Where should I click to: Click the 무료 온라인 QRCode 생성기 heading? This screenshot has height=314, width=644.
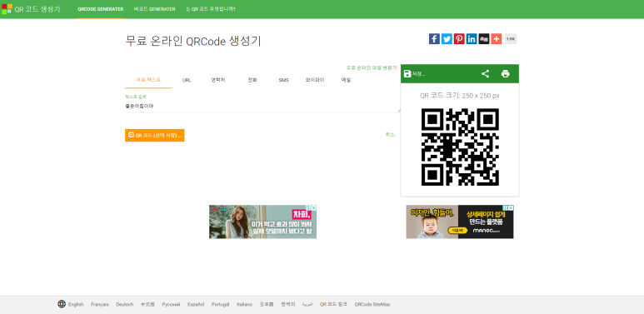click(x=193, y=42)
